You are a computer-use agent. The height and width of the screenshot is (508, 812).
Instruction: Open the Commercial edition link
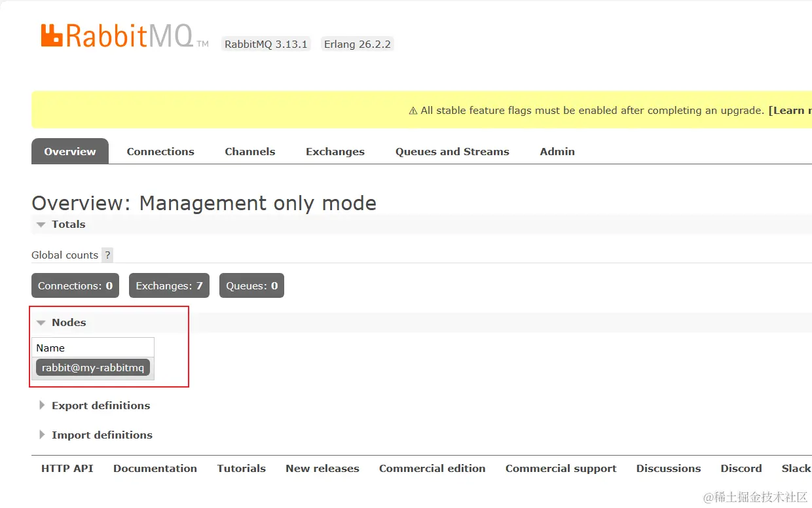coord(432,468)
